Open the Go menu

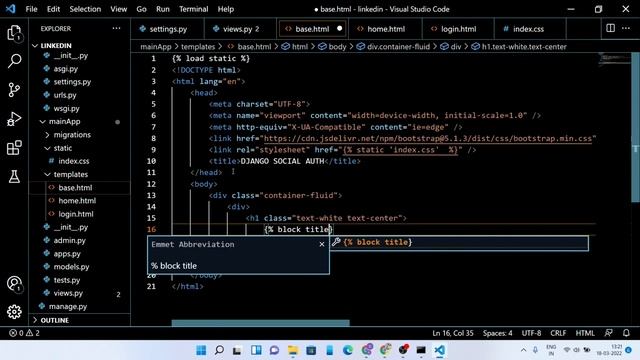[141, 9]
